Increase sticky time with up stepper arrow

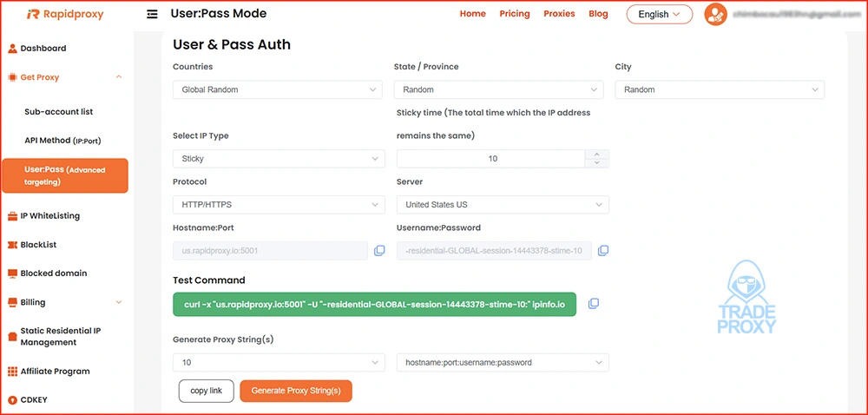[597, 155]
